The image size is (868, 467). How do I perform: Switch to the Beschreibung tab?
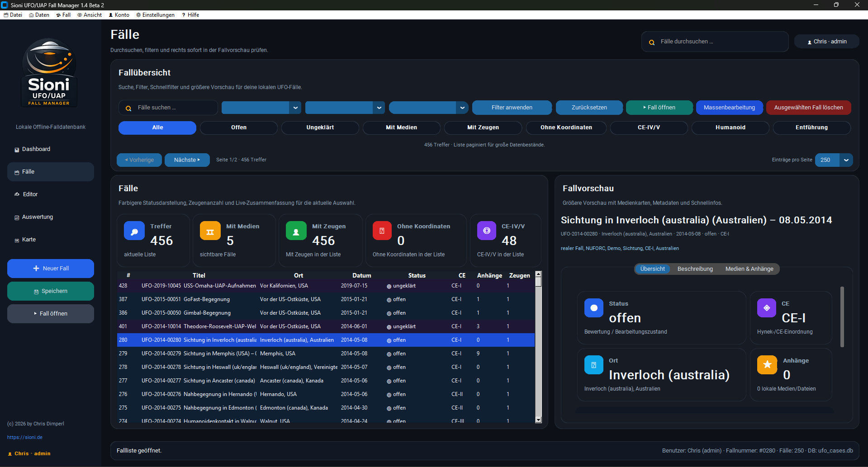(x=695, y=269)
